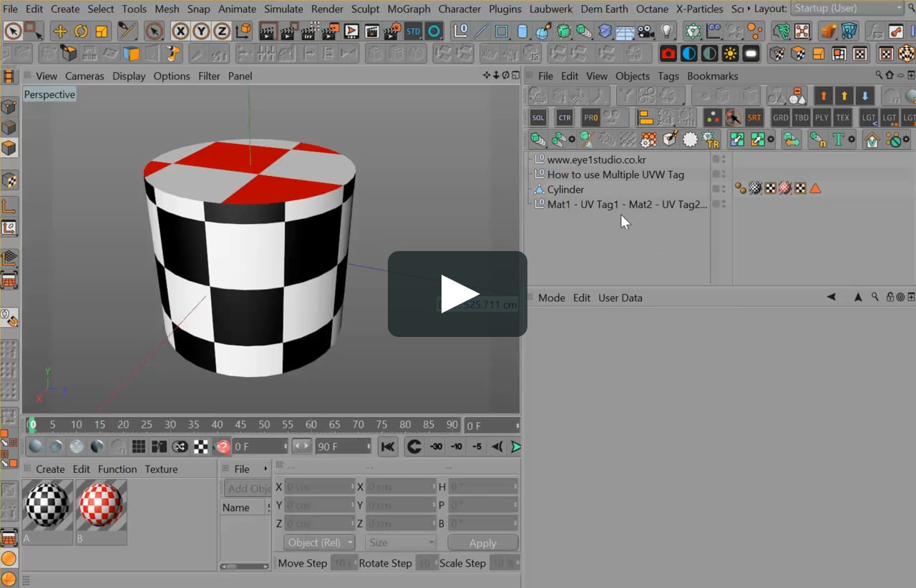This screenshot has height=588, width=916.
Task: Click stepper on the current frame 0 F field
Action: point(517,426)
